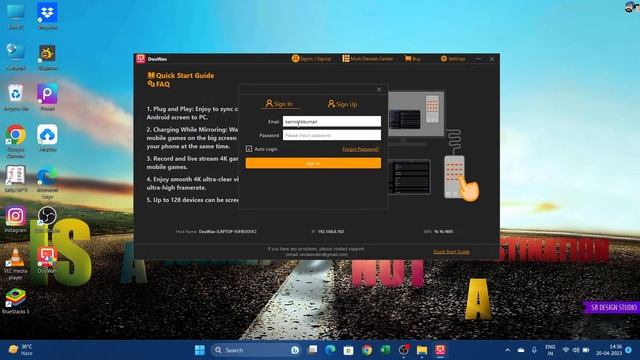Screen dimensions: 640x360
Task: Close the sign-in dialog
Action: click(x=379, y=89)
